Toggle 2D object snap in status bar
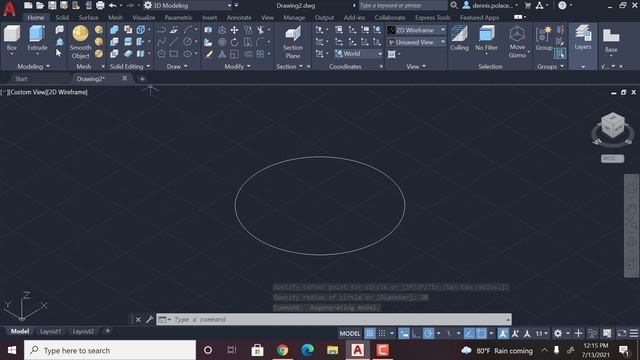This screenshot has height=360, width=640. pyautogui.click(x=482, y=333)
